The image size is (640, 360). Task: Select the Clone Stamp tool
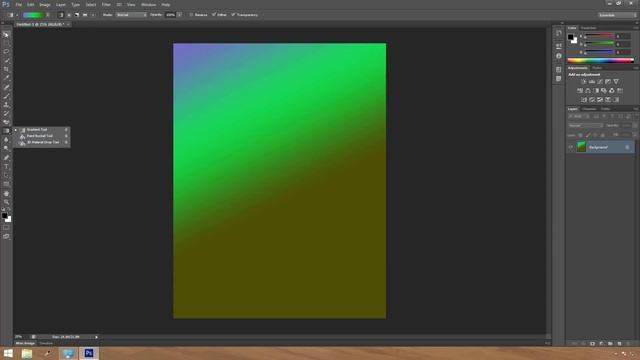(6, 104)
